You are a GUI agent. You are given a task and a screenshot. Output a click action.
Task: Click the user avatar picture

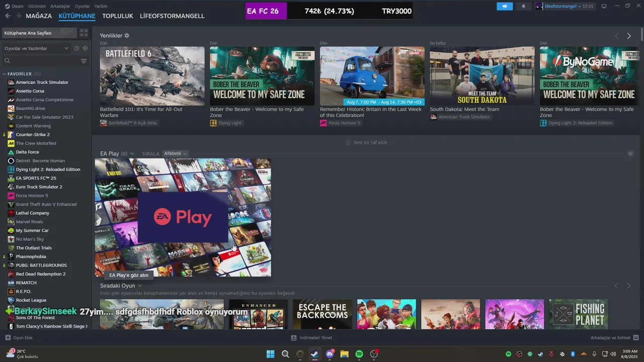pyautogui.click(x=539, y=6)
